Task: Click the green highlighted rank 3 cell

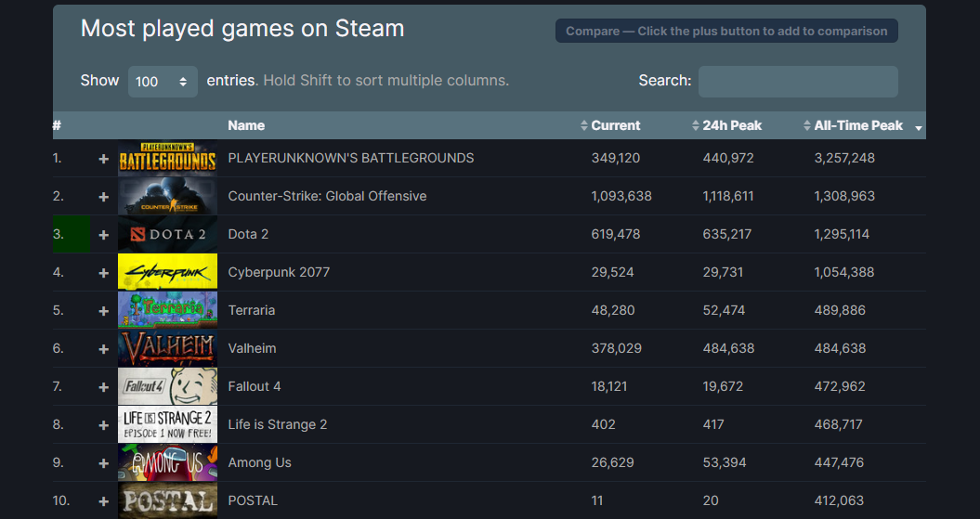Action: coord(72,234)
